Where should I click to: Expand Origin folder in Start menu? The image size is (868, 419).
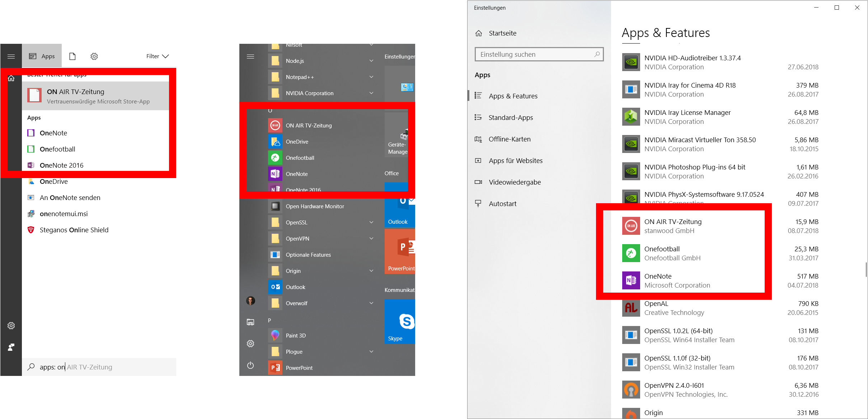point(321,271)
